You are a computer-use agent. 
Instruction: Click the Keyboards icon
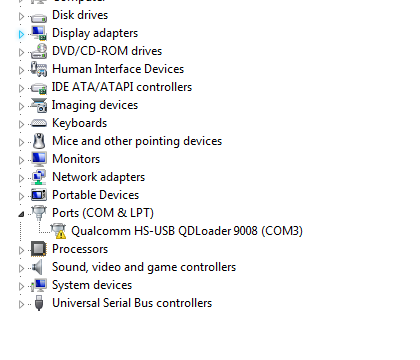39,123
